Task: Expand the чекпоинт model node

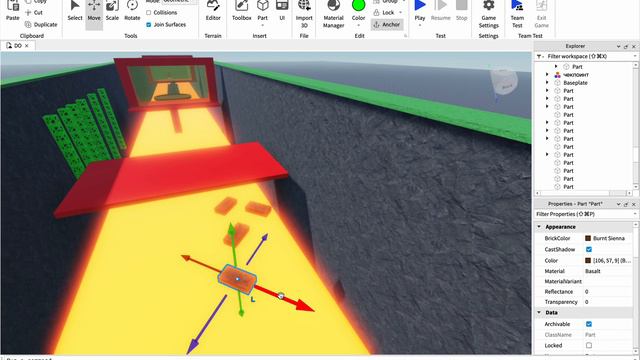Action: point(547,75)
